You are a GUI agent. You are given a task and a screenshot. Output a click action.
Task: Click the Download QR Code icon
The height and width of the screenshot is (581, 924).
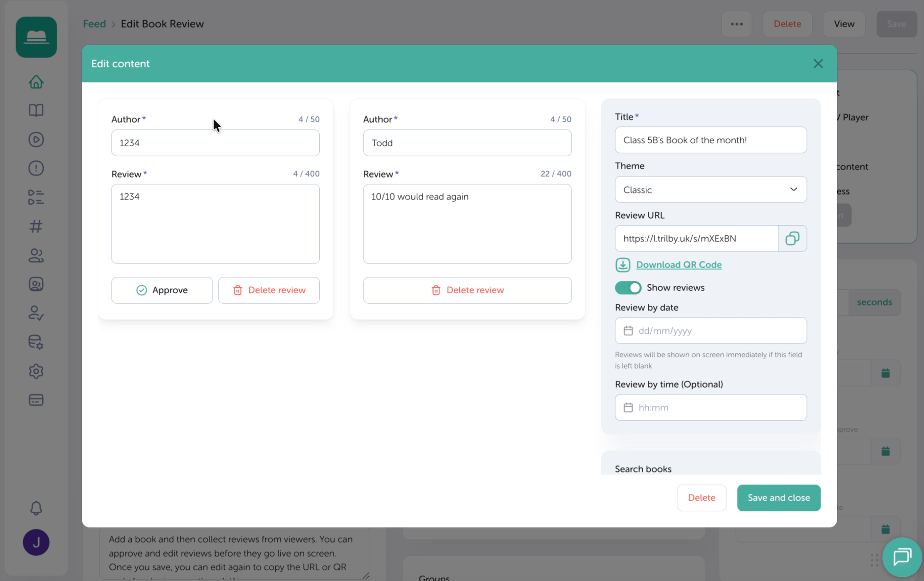(623, 265)
